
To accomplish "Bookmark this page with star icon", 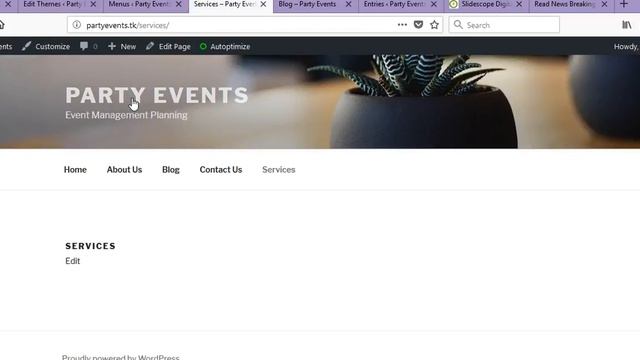I will point(434,25).
